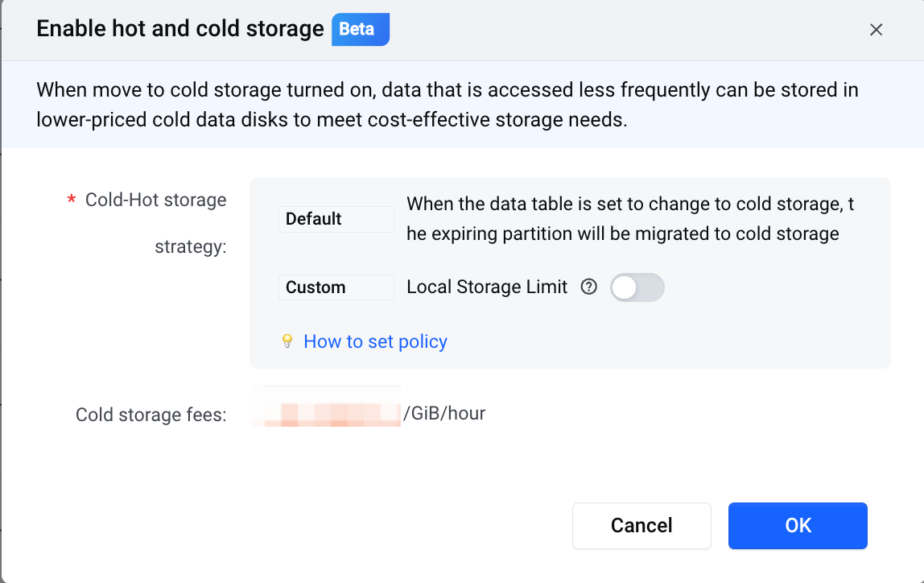
Task: Click the Local Storage Limit label
Action: pyautogui.click(x=487, y=287)
